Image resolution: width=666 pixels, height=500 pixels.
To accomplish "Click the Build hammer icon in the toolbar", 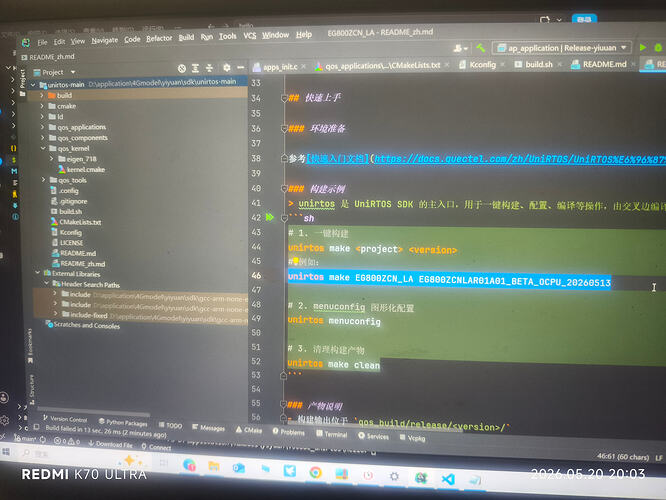I will click(481, 48).
